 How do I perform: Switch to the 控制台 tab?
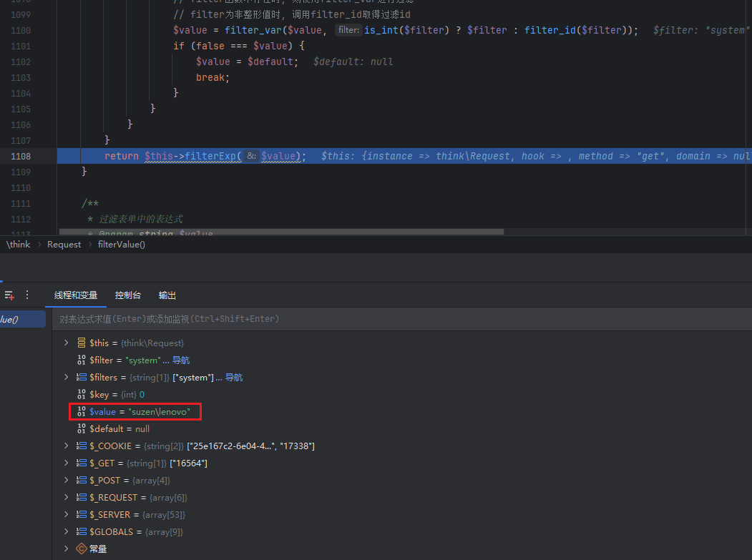point(128,295)
